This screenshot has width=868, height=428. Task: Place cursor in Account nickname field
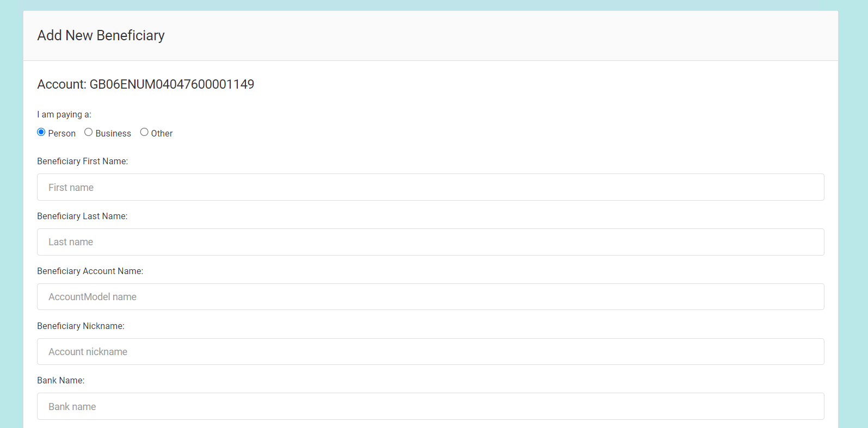(x=430, y=352)
